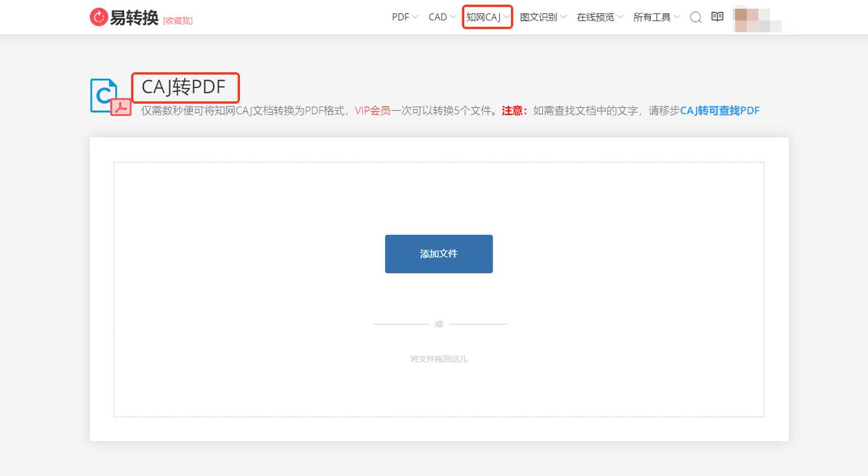Click the small PDF badge on the CAJ icon
The height and width of the screenshot is (476, 868).
click(120, 107)
